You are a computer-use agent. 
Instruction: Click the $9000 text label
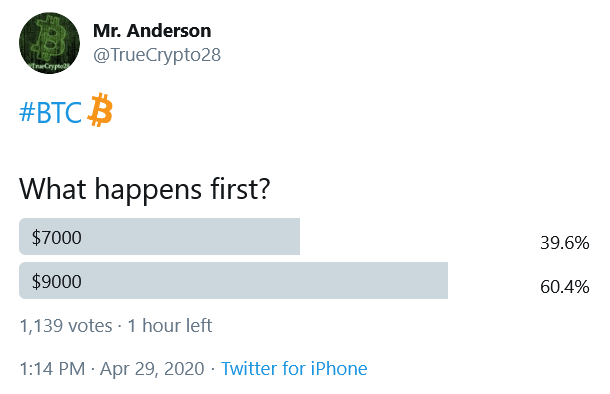(57, 281)
